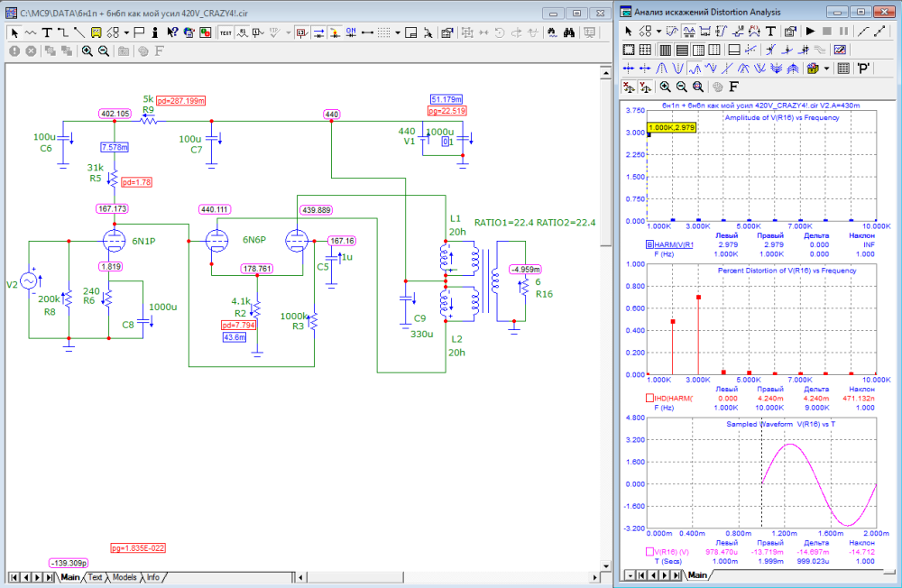
Task: Open the grid options dropdown arrow
Action: point(398,32)
